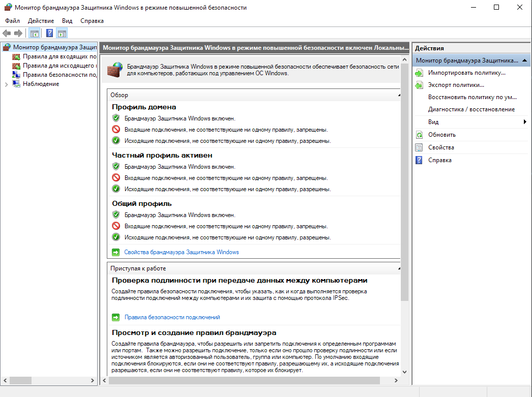Click the Справка help icon in Actions pane
Image resolution: width=532 pixels, height=397 pixels.
tap(419, 160)
